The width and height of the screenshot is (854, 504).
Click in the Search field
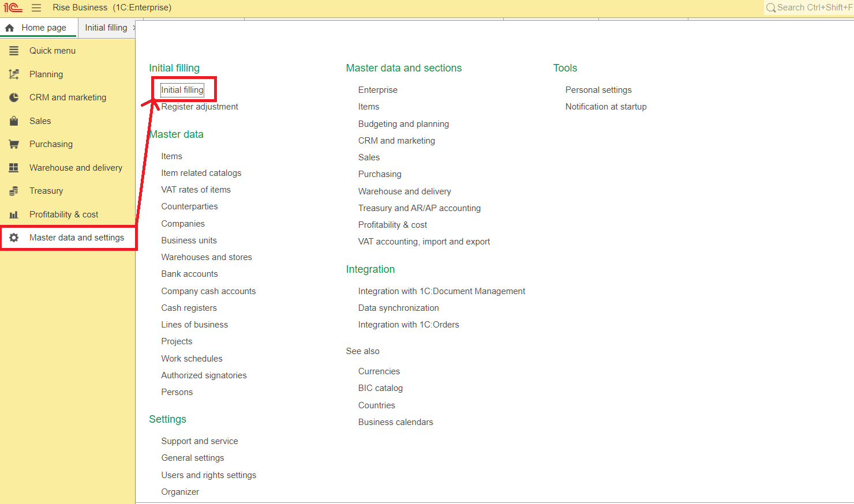[810, 7]
